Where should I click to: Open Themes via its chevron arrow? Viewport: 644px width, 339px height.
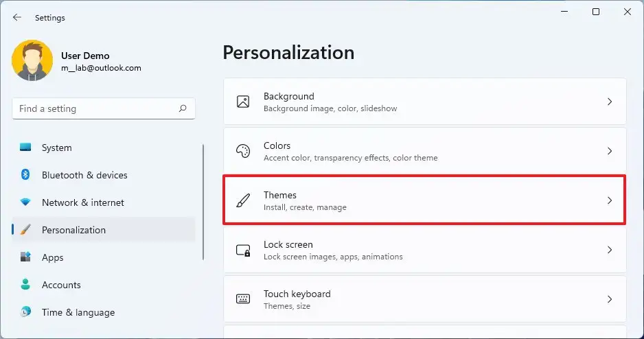click(609, 200)
